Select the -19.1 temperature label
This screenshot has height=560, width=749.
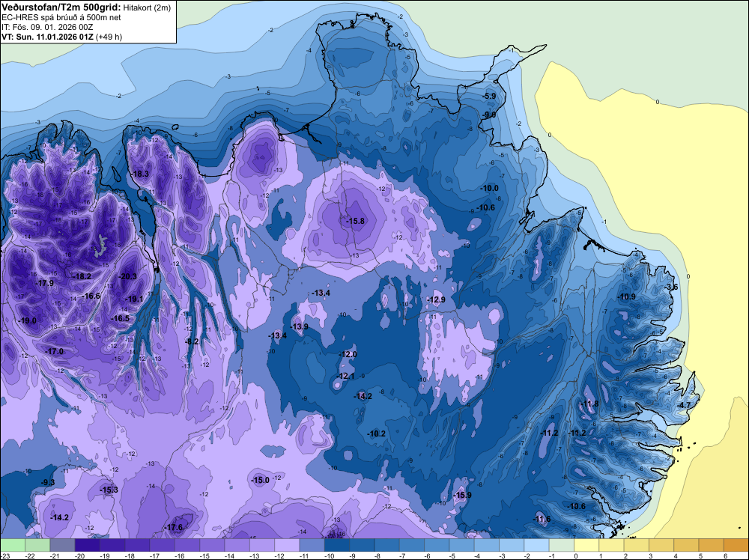(134, 299)
